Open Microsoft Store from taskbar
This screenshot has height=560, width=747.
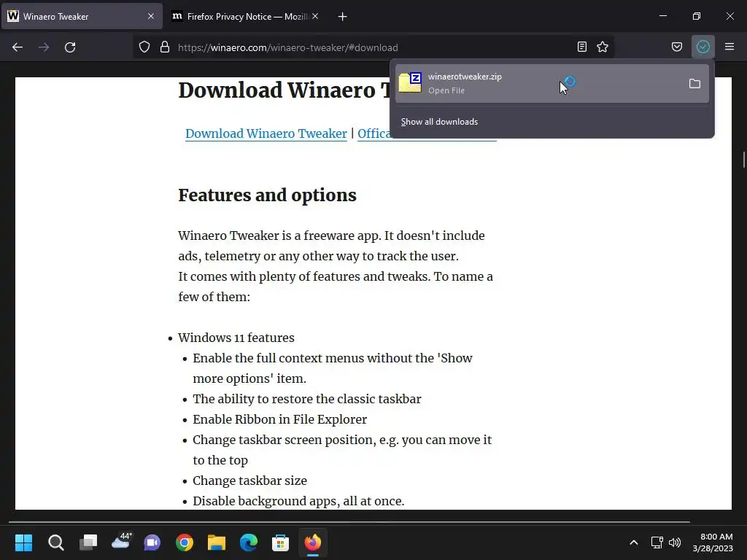tap(281, 542)
